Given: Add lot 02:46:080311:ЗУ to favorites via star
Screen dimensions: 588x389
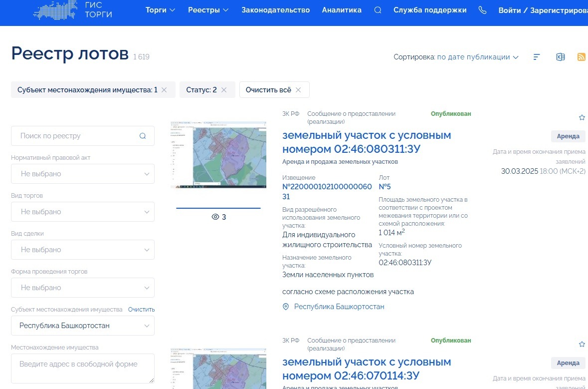Looking at the screenshot, I should 582,117.
